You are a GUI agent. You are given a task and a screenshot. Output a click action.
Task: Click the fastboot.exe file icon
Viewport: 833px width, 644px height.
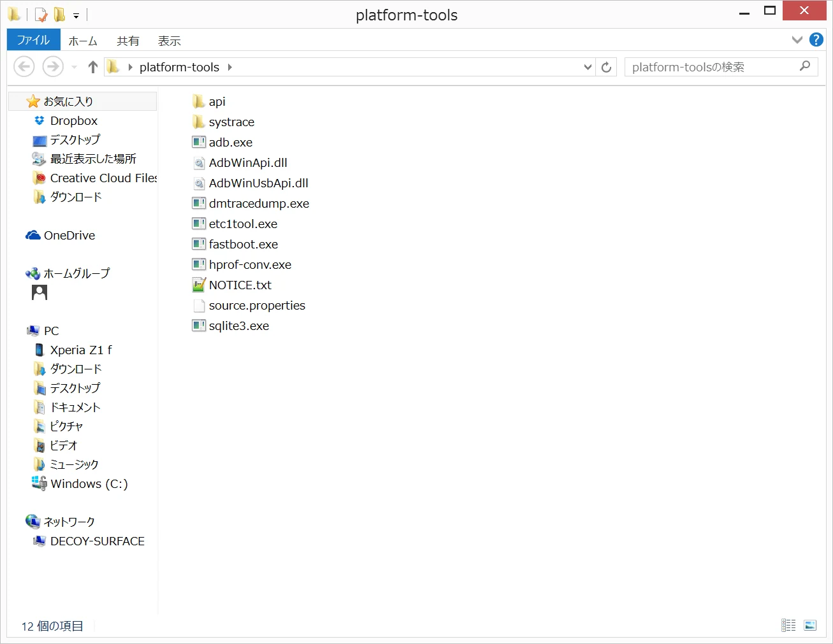click(x=199, y=244)
